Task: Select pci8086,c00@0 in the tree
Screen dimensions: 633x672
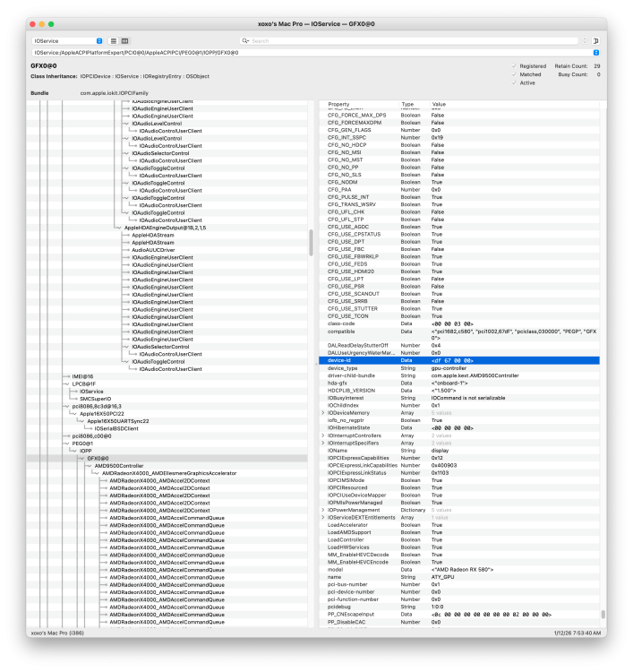Action: tap(91, 436)
